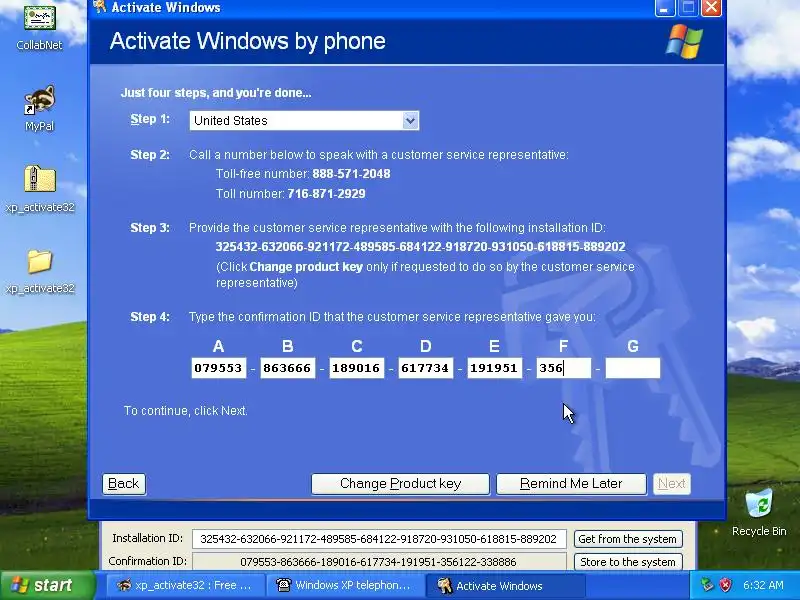
Task: Click toll-free number 888-571-2048
Action: point(351,174)
